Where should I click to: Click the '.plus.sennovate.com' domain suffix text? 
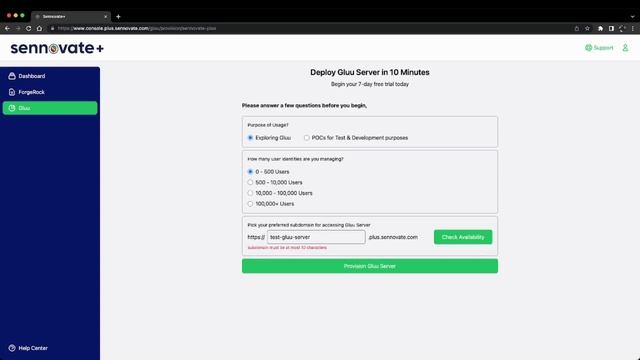click(x=393, y=237)
